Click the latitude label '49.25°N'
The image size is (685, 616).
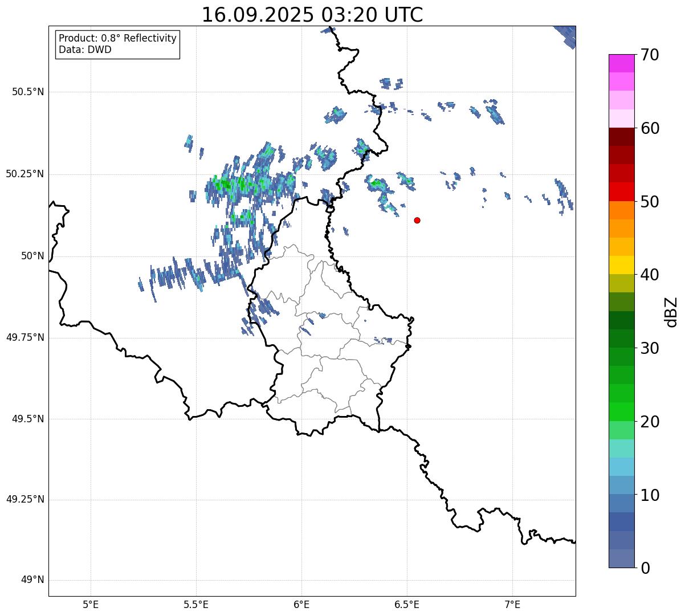coord(25,499)
